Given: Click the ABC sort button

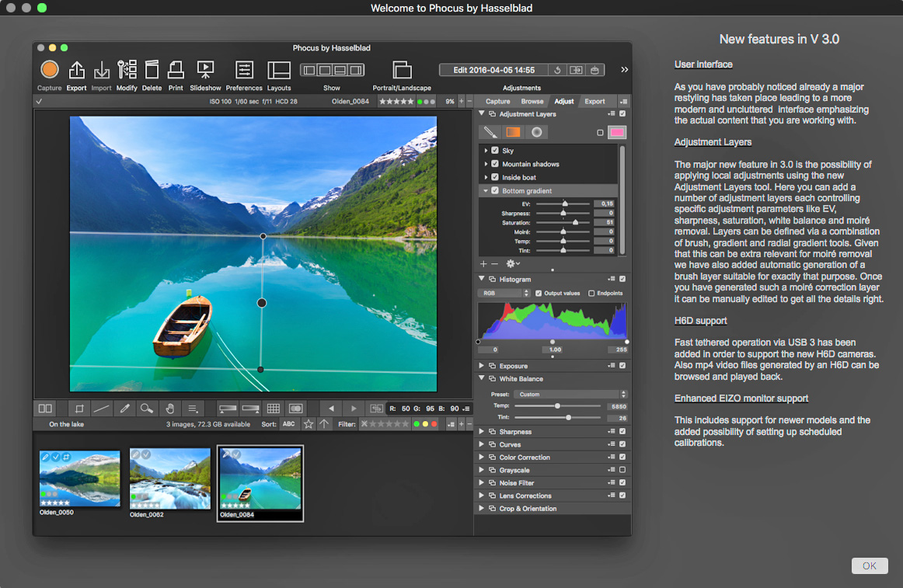Looking at the screenshot, I should [x=288, y=424].
